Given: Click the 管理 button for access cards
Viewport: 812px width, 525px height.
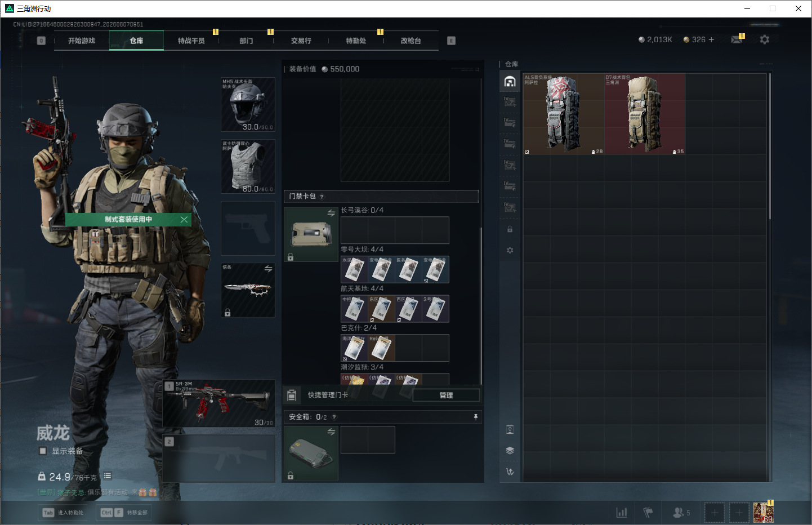Looking at the screenshot, I should [x=446, y=395].
